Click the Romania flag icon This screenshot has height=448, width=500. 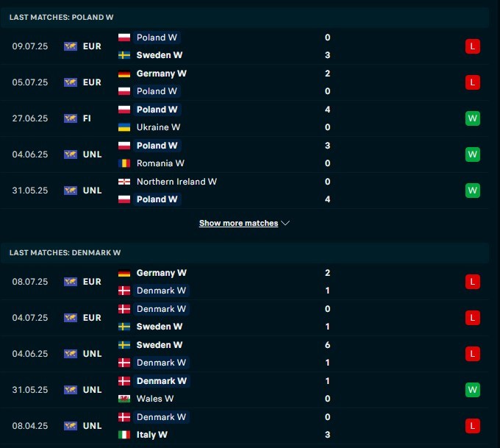click(124, 163)
